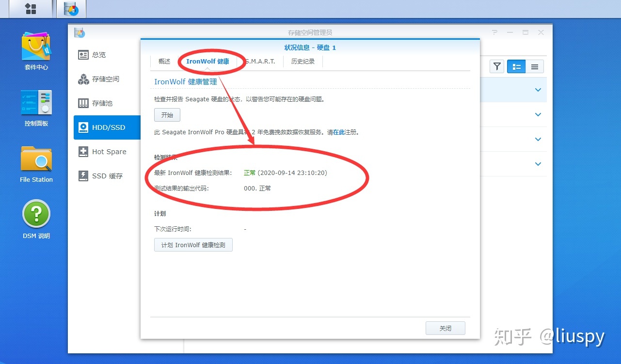Switch to detailed list view icon
Viewport: 621px width, 364px height.
[x=516, y=67]
